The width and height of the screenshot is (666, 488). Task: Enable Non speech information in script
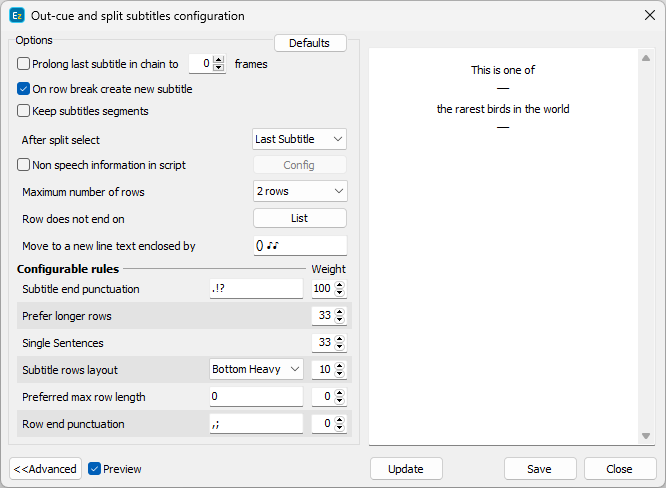point(24,165)
